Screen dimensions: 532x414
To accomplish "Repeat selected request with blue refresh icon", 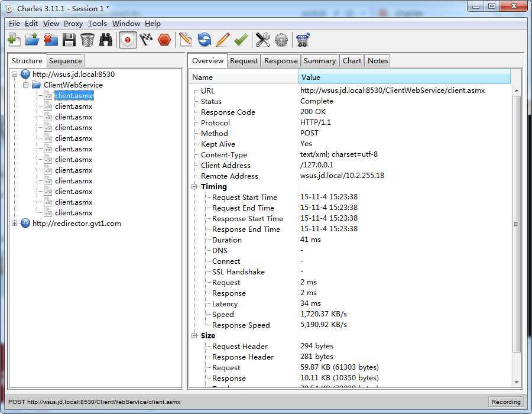I will click(205, 40).
